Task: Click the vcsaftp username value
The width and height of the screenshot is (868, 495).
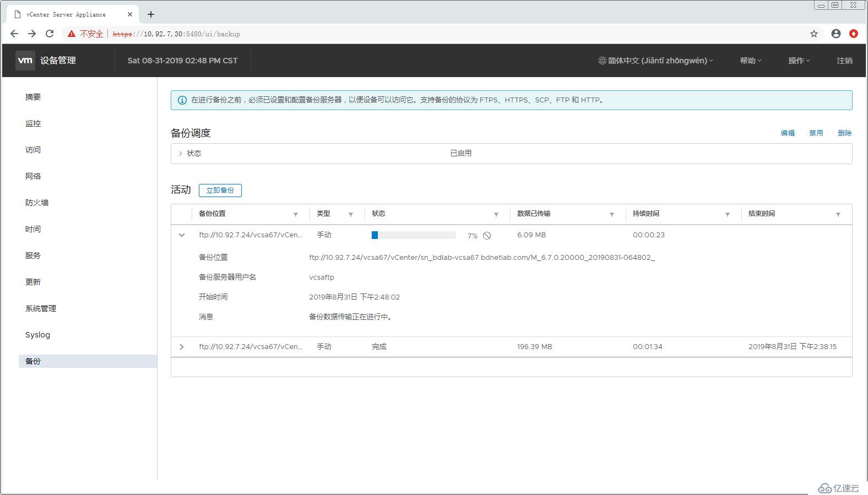Action: point(322,278)
